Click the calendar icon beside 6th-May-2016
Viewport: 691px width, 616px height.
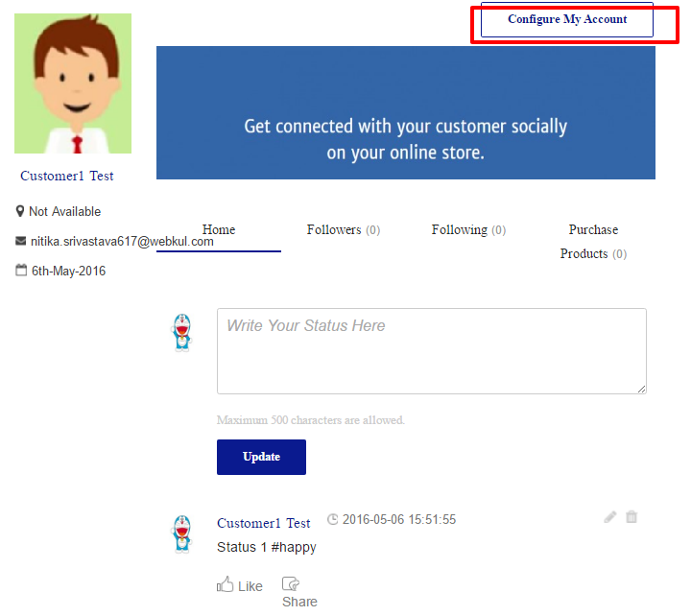[20, 271]
